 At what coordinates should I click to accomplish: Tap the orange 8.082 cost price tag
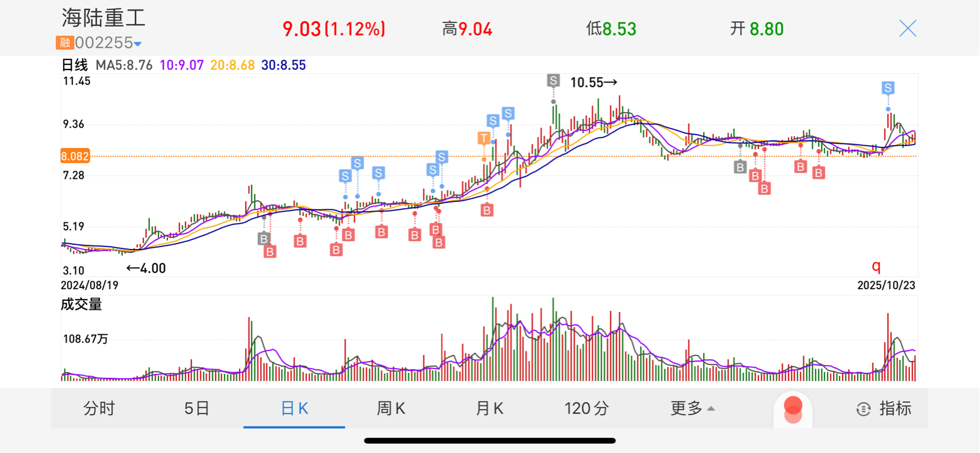75,156
